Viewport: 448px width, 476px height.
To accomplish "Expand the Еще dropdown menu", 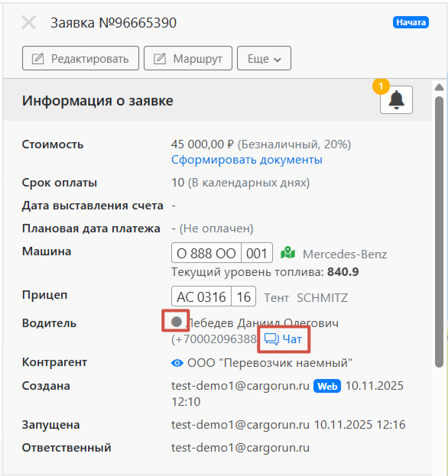I will [264, 58].
